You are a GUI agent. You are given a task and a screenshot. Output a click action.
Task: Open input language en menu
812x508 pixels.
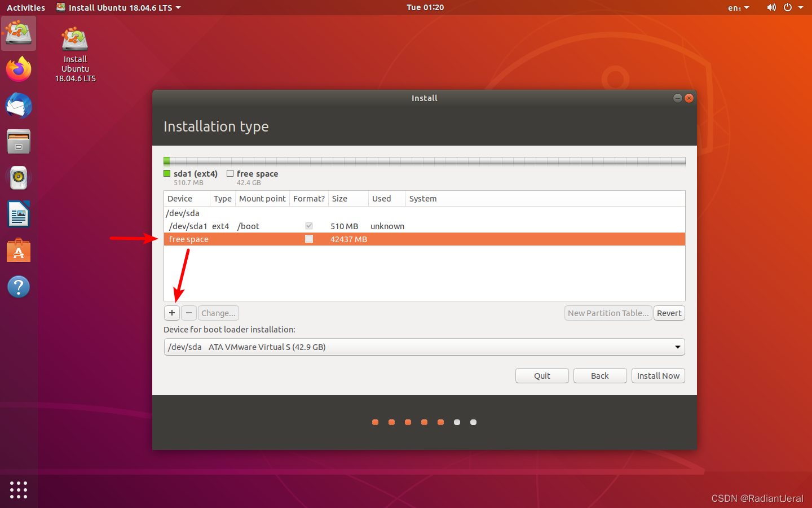(x=738, y=7)
